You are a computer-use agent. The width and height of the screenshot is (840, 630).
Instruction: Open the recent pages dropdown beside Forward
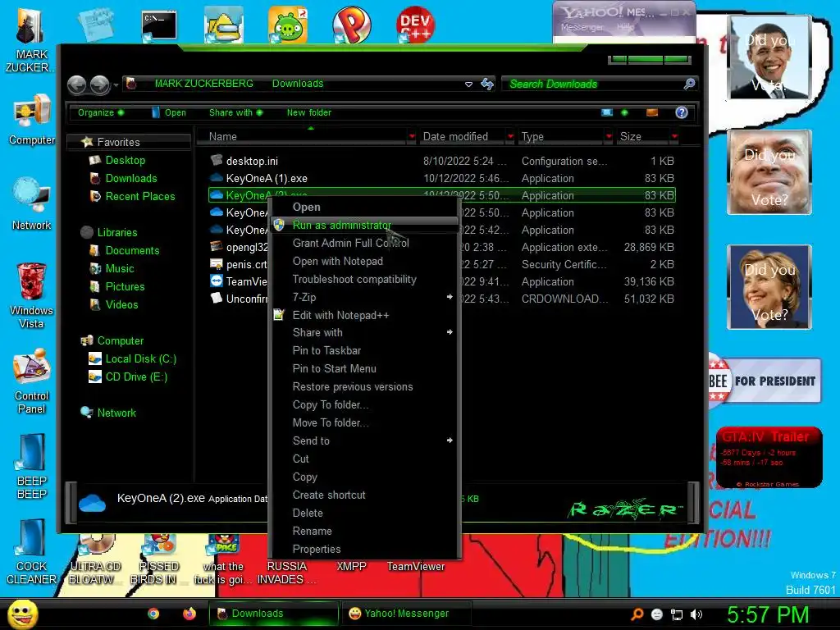pos(116,84)
